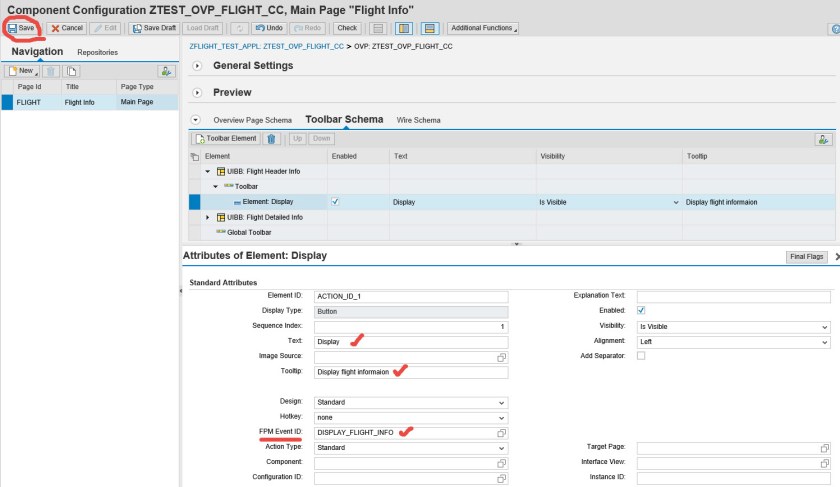Click the Check button
This screenshot has width=840, height=487.
pyautogui.click(x=346, y=28)
